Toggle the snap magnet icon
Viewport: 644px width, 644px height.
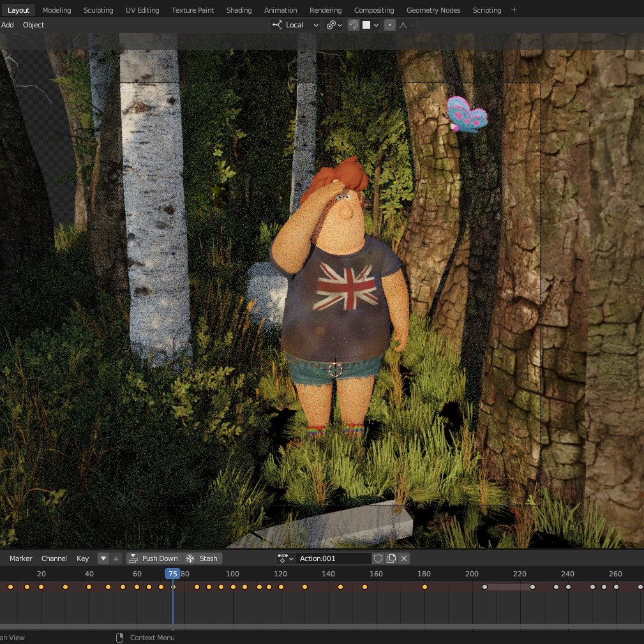[353, 25]
